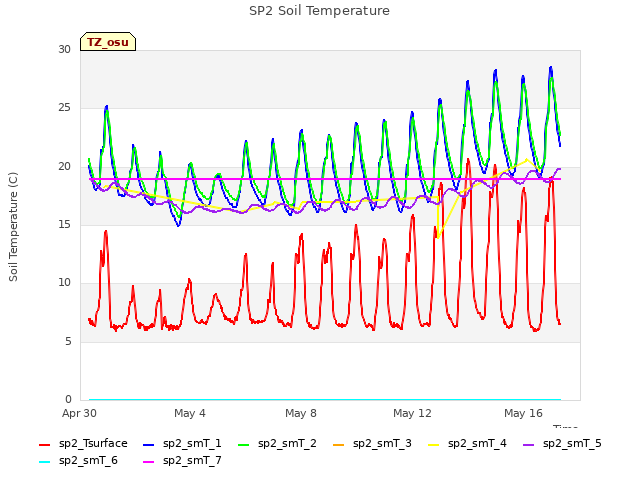This screenshot has width=640, height=480.
Task: Click the red sp2_Tsurface legend swatch
Action: point(44,444)
